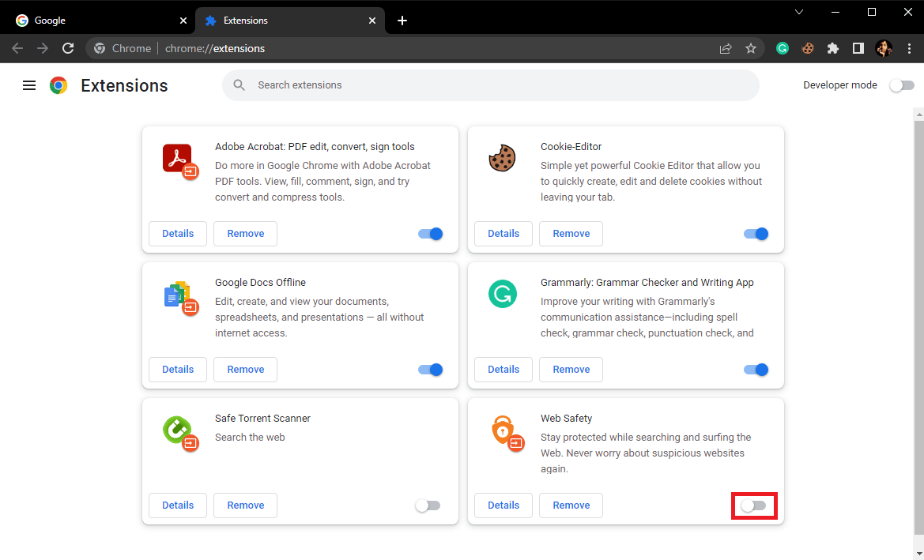Viewport: 924px width, 560px height.
Task: Go forward to next page
Action: (x=43, y=48)
